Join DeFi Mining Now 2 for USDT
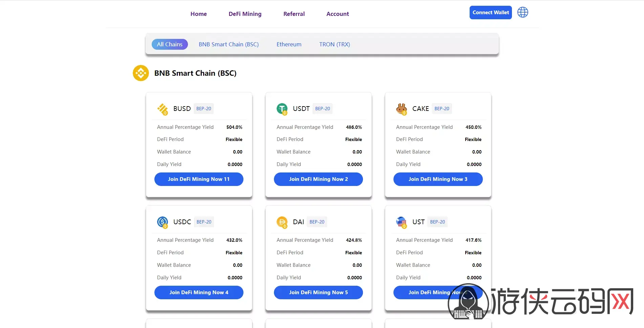The width and height of the screenshot is (644, 328). pyautogui.click(x=318, y=179)
